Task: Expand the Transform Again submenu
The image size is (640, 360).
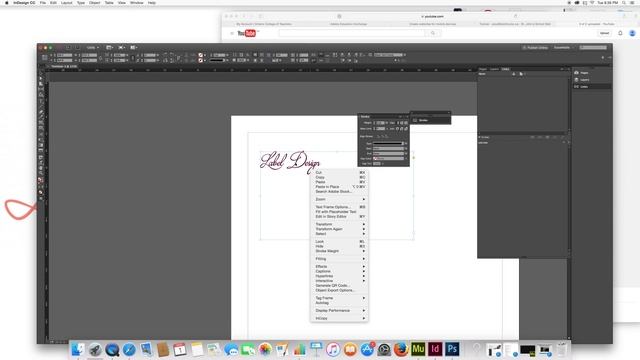Action: (x=340, y=229)
